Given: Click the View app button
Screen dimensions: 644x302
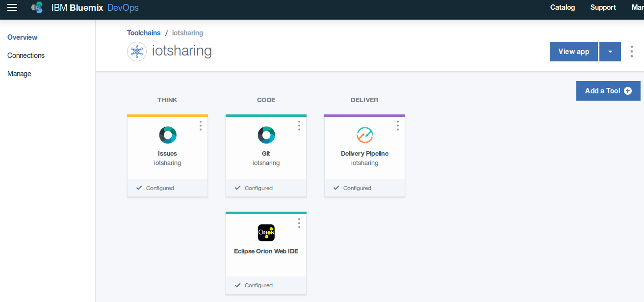Looking at the screenshot, I should pos(573,51).
